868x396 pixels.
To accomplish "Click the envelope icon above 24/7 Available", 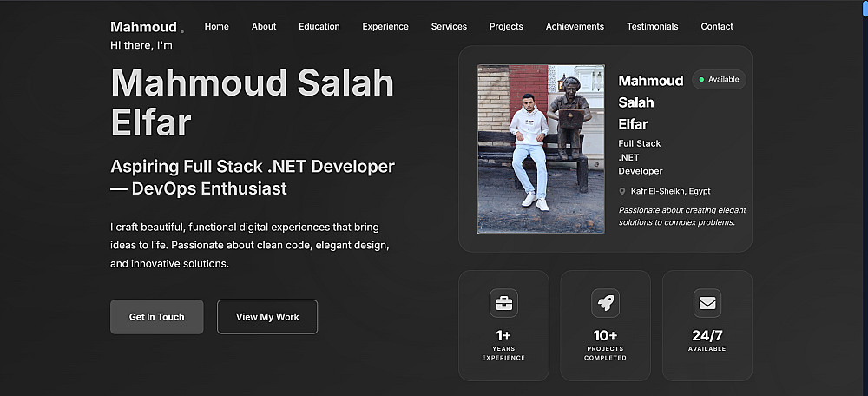I will click(707, 303).
